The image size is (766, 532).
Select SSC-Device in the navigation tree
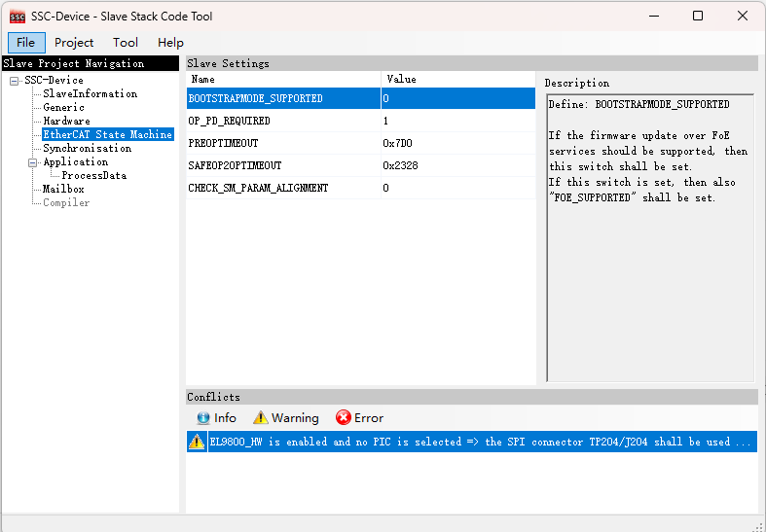55,80
